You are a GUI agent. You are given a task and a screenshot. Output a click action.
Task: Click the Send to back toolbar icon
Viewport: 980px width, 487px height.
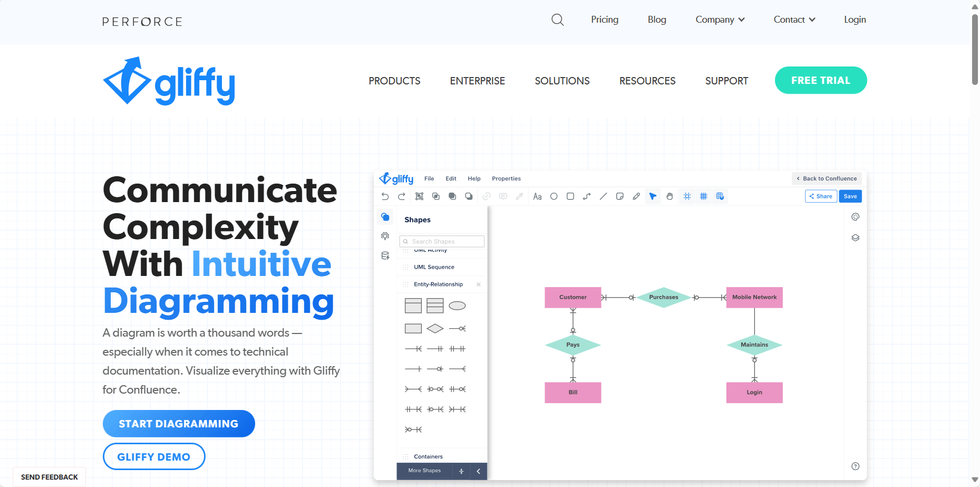pyautogui.click(x=469, y=196)
